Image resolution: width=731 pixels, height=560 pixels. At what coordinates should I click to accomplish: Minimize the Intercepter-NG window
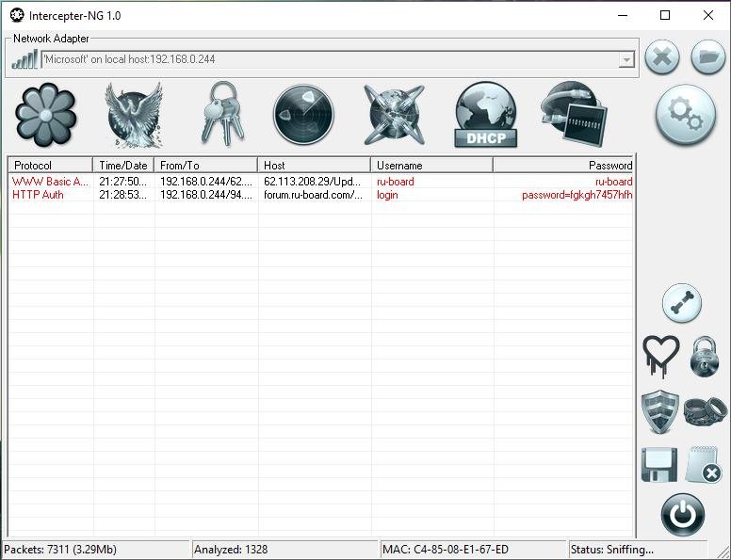[x=623, y=15]
